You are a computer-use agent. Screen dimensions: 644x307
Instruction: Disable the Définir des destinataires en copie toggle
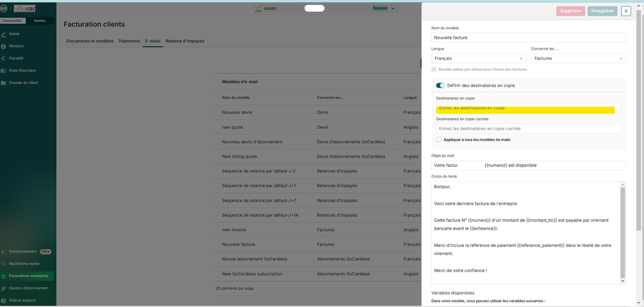point(440,85)
